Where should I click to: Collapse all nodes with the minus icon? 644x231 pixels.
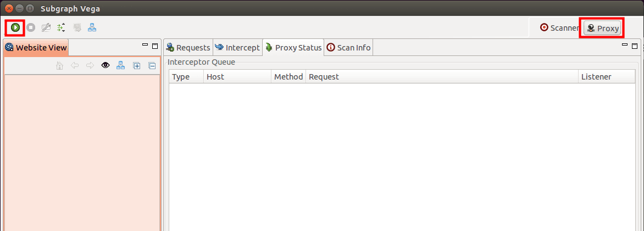pos(152,65)
